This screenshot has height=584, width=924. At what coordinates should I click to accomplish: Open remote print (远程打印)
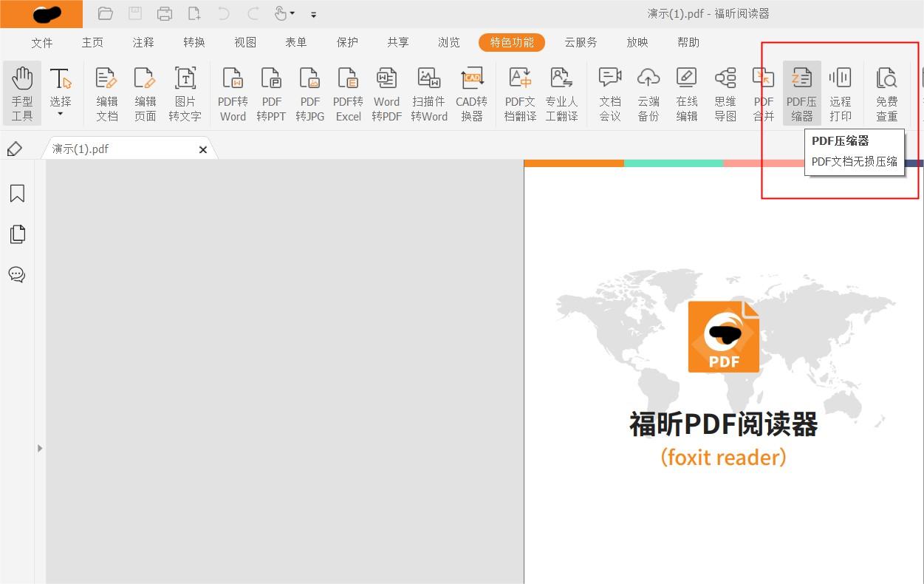tap(841, 93)
